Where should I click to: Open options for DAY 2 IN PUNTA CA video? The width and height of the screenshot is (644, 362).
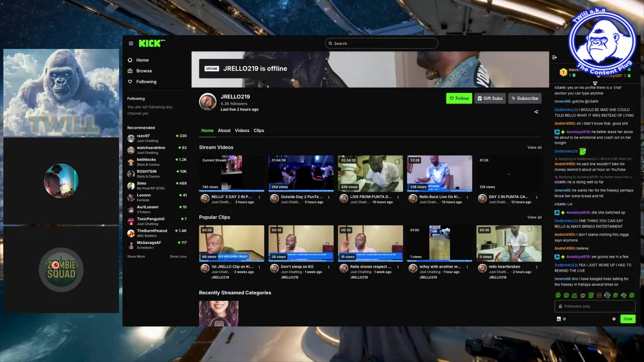click(x=537, y=197)
